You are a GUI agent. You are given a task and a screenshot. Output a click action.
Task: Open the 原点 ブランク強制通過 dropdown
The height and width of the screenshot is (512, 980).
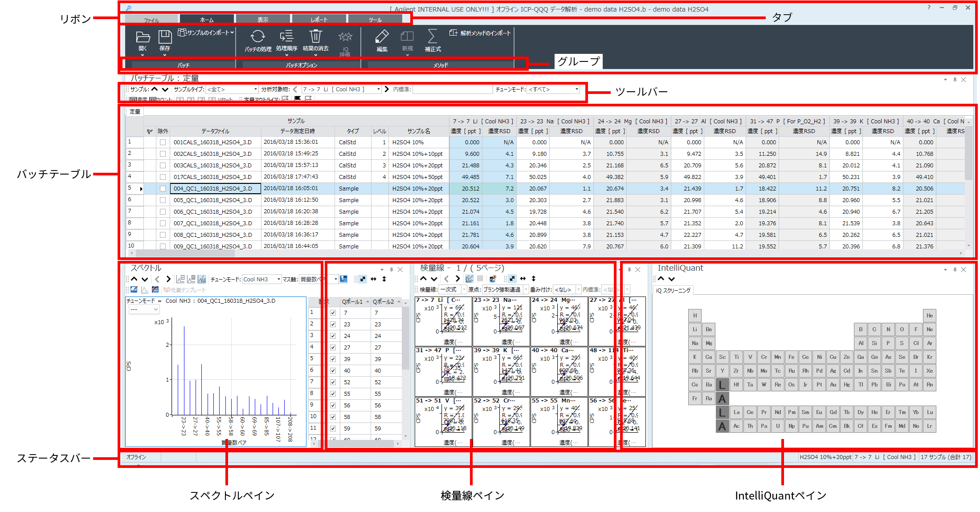505,290
